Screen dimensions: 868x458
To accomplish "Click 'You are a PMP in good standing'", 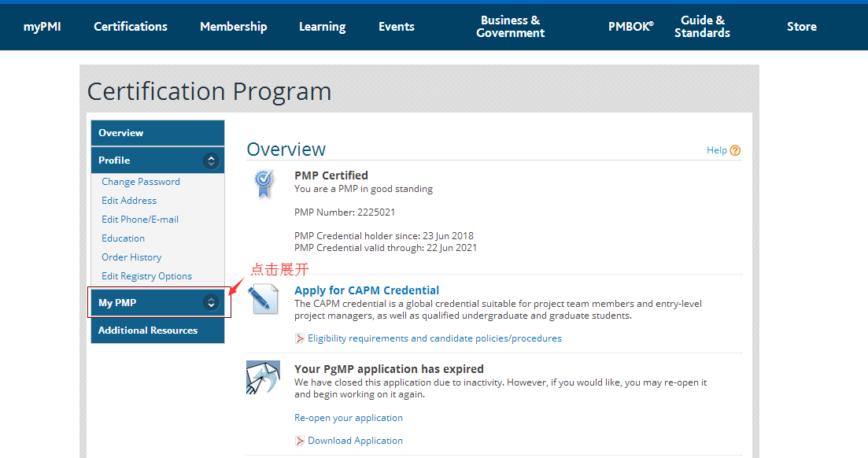I will [363, 189].
